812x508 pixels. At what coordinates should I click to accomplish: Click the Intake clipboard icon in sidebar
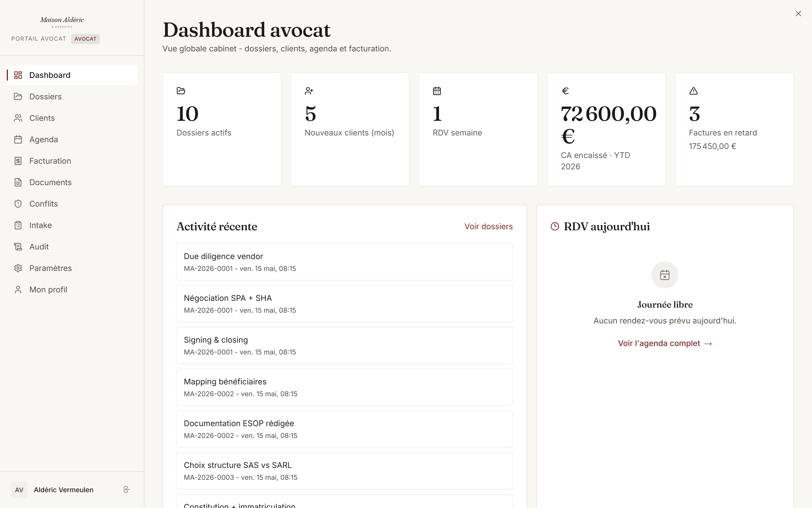pos(18,225)
